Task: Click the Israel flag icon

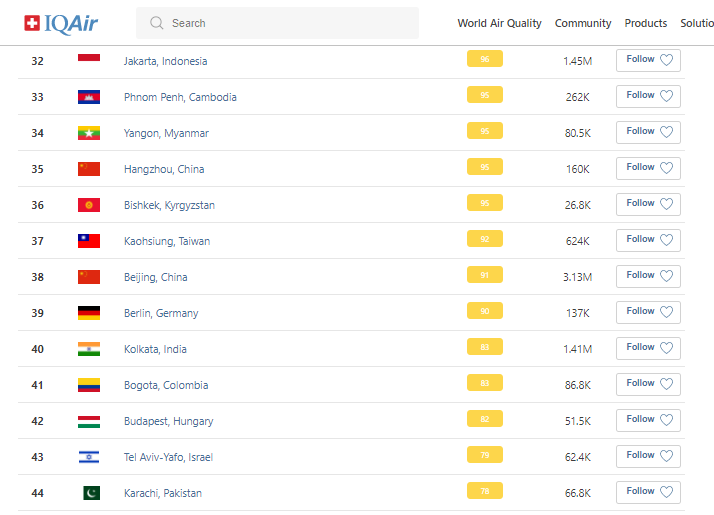Action: [x=89, y=457]
